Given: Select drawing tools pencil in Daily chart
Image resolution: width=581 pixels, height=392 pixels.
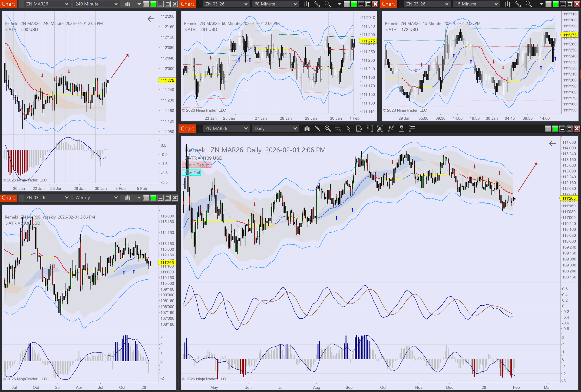Looking at the screenshot, I should tap(317, 129).
